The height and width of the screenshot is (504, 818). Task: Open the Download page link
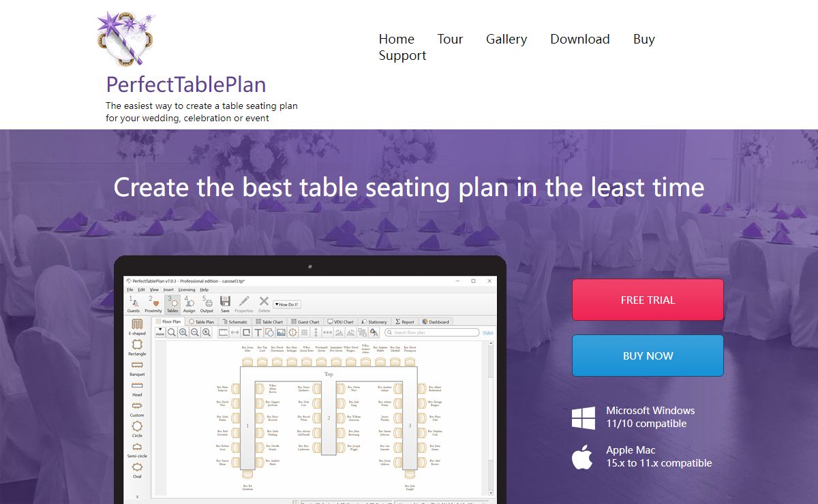580,39
